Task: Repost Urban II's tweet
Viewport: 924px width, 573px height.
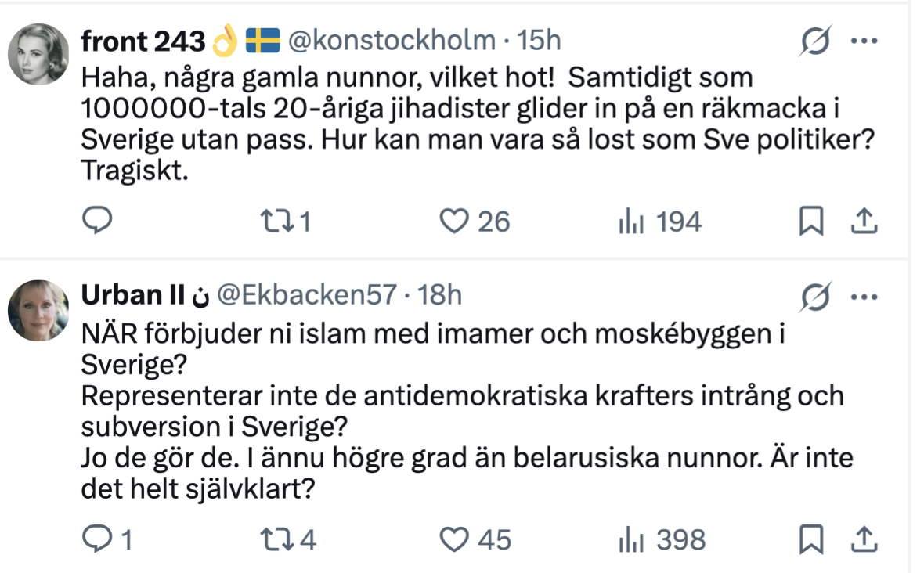Action: click(274, 539)
